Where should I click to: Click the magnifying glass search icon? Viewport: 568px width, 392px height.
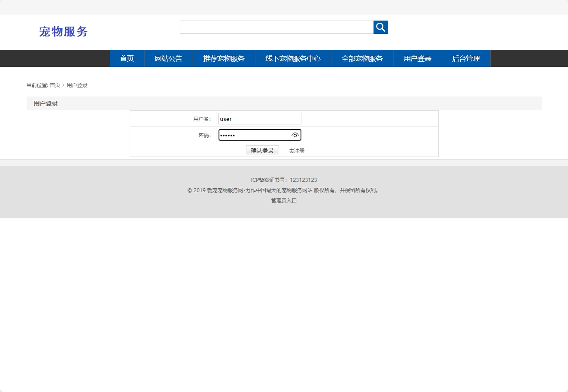coord(380,27)
